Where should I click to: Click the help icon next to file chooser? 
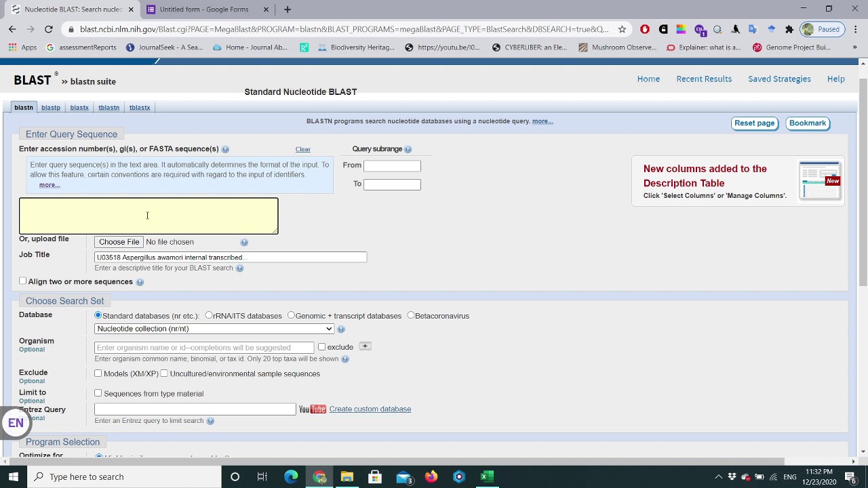[x=244, y=242]
